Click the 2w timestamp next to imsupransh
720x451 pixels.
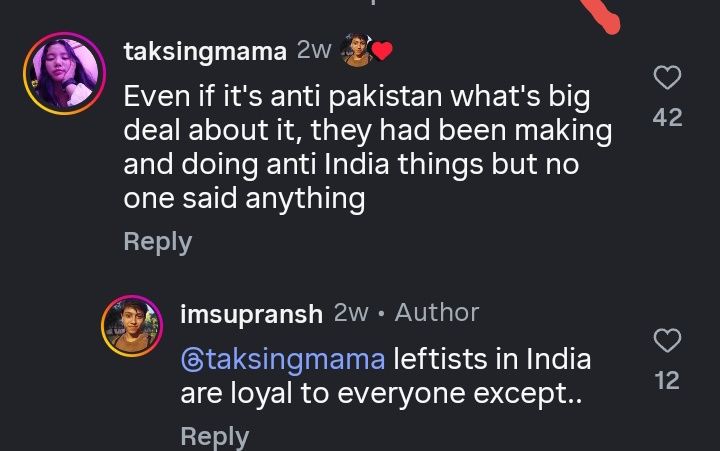coord(350,313)
